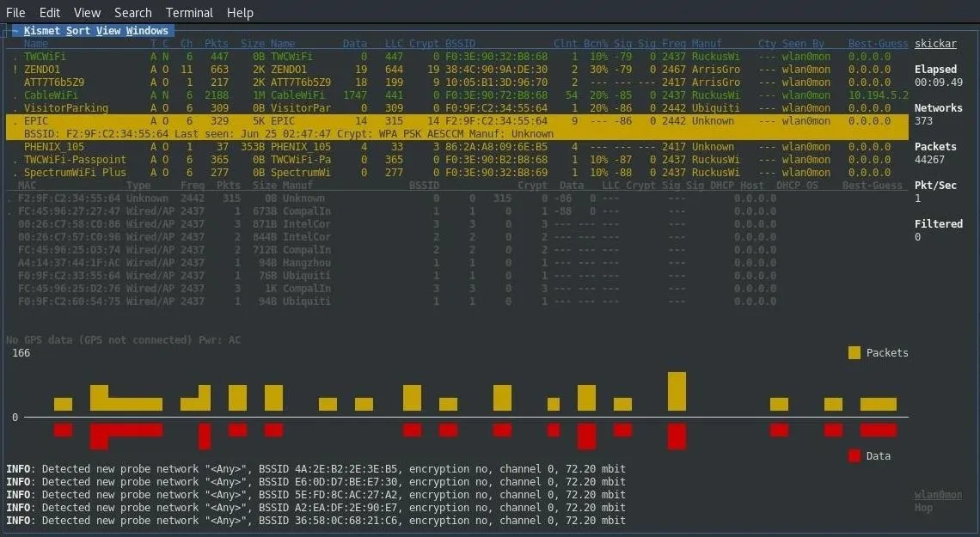Click the red Data legend swatch
The width and height of the screenshot is (980, 537).
click(x=854, y=456)
